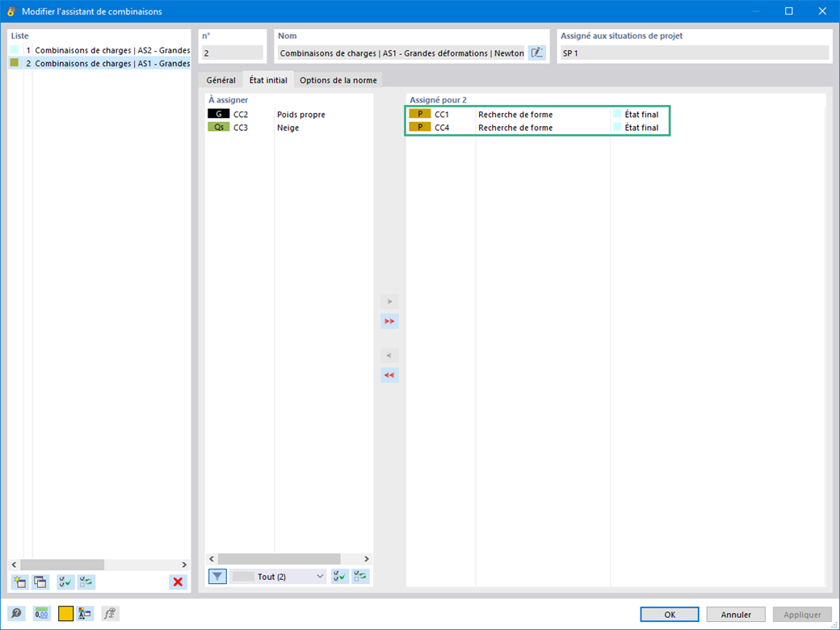Open the Tout (2) filter dropdown
Viewport: 840px width, 630px height.
click(x=278, y=577)
